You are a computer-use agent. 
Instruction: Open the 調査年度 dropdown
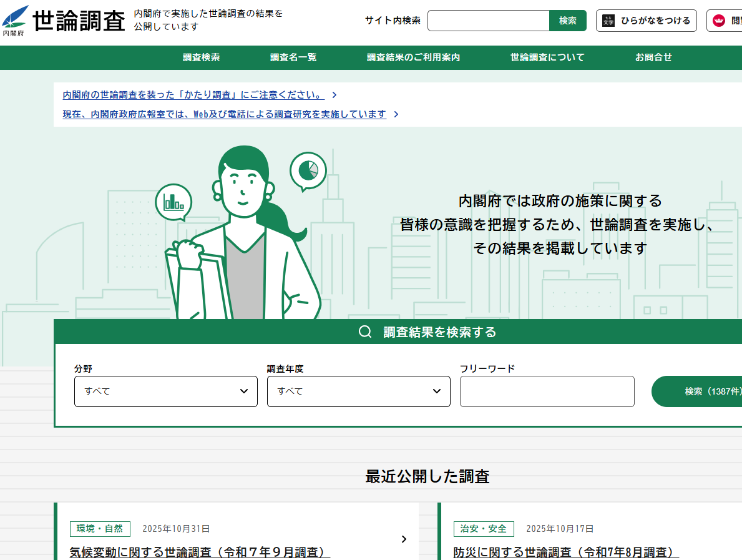(x=358, y=391)
